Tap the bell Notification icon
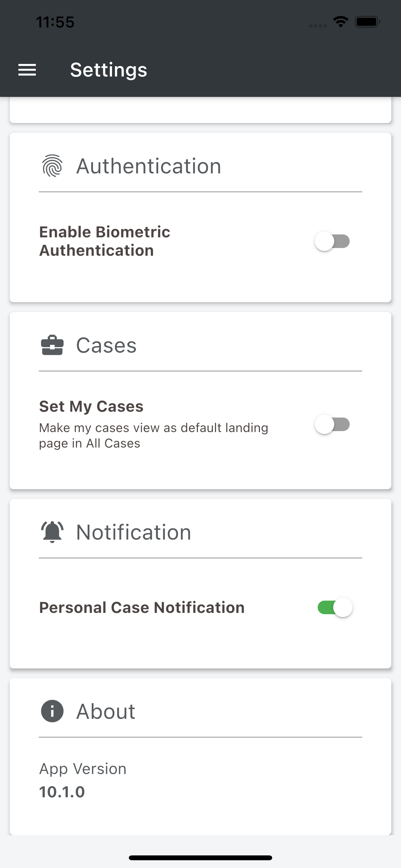 click(52, 532)
